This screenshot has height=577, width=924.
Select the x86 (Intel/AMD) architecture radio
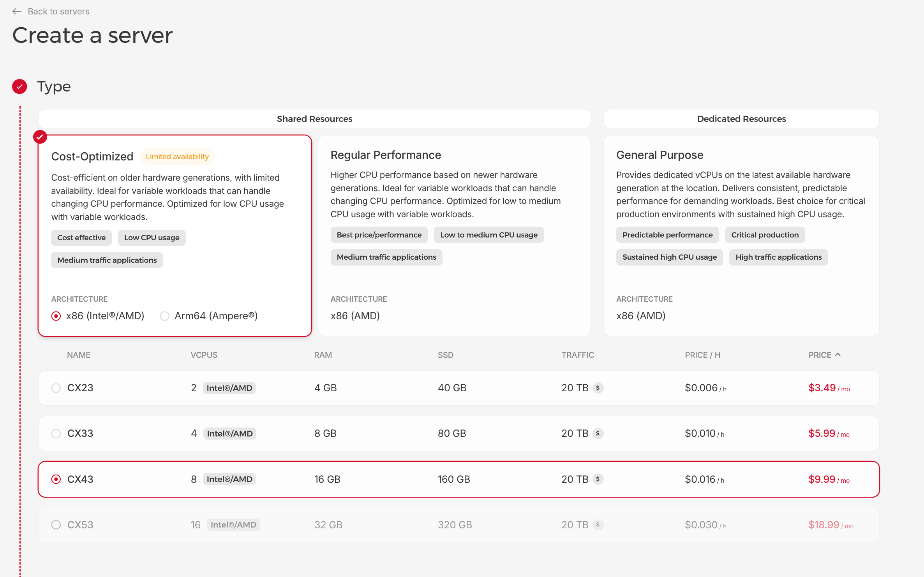(56, 316)
